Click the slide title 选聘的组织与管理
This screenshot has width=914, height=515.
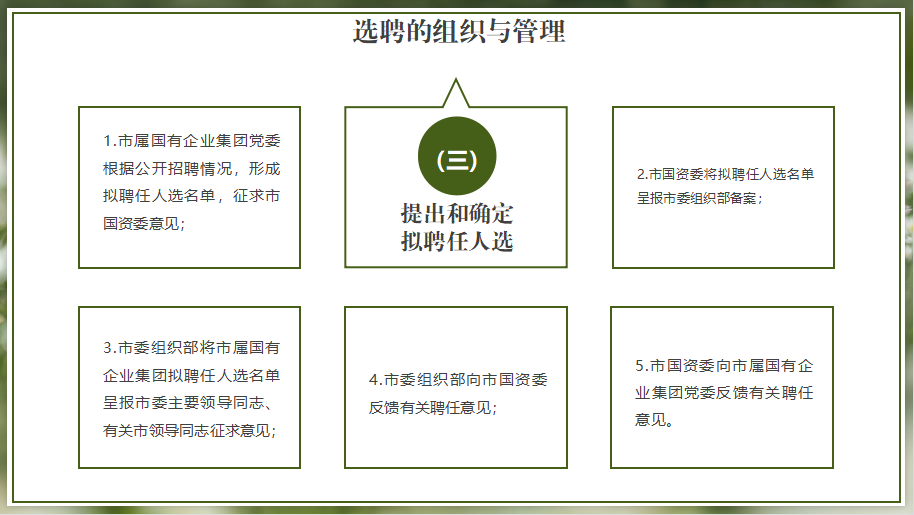pos(459,31)
